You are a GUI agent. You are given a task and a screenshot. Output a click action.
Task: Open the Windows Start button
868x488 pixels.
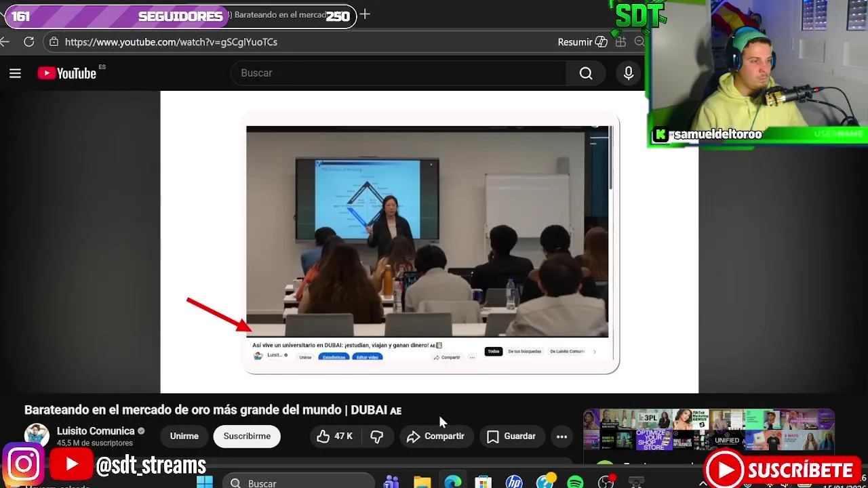click(205, 483)
